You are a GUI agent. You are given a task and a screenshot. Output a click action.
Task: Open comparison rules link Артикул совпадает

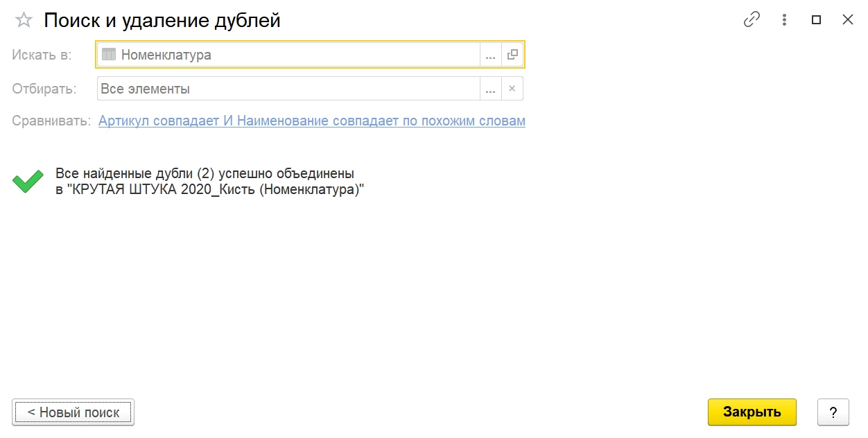pos(312,121)
